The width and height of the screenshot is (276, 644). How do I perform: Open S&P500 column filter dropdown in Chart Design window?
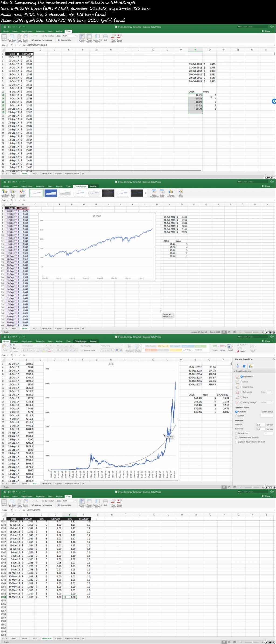(x=27, y=208)
